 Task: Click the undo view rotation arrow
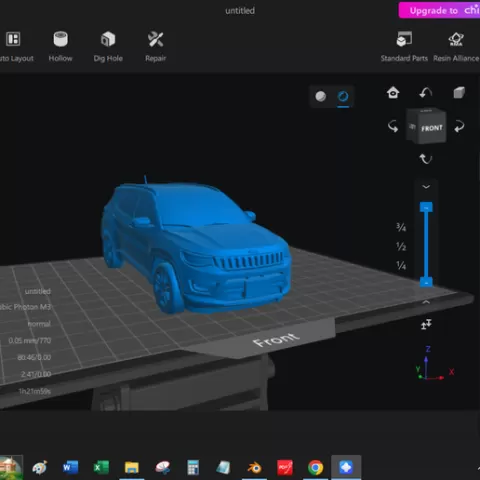click(x=426, y=93)
